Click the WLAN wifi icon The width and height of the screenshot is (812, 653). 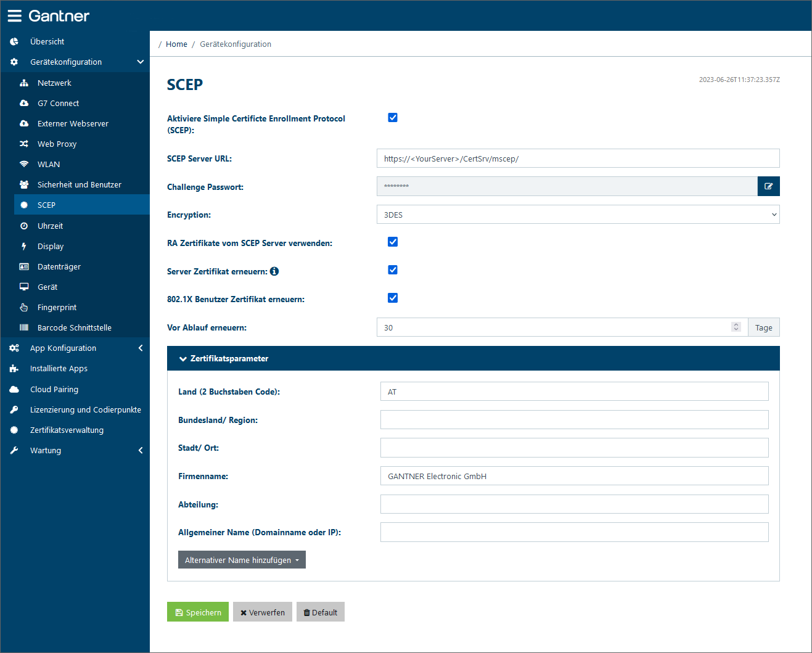pyautogui.click(x=24, y=164)
